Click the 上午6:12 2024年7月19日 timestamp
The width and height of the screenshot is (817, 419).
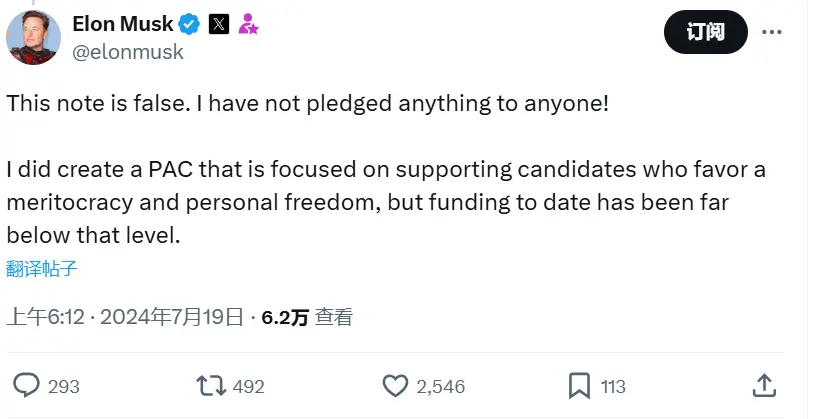click(x=126, y=318)
